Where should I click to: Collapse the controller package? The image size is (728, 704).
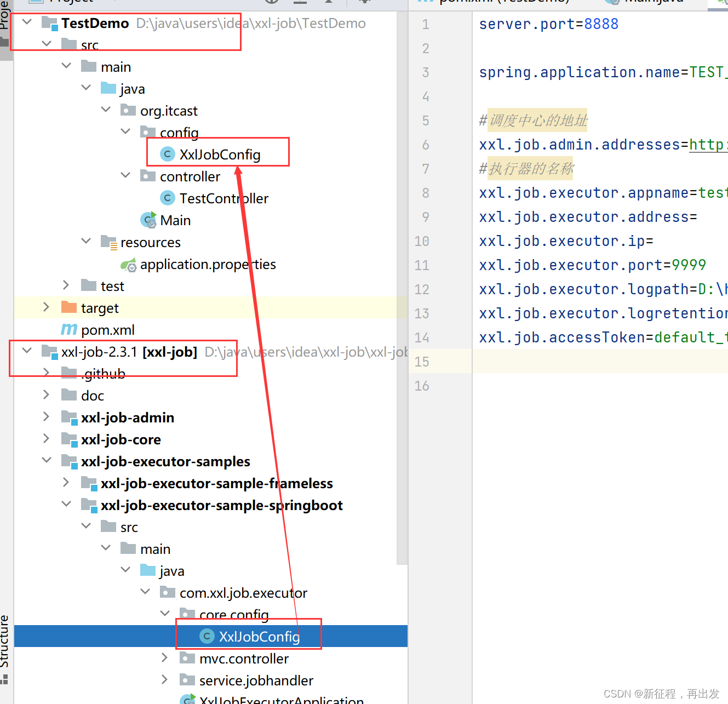click(x=125, y=175)
